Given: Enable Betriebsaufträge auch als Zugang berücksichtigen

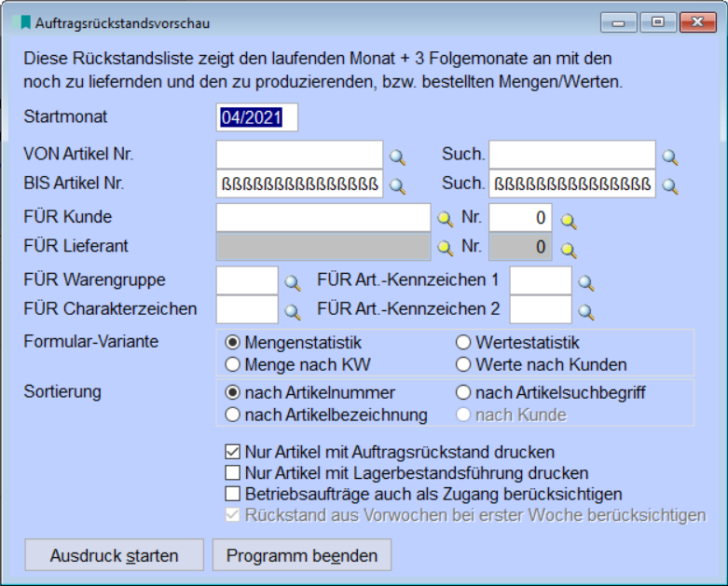Looking at the screenshot, I should [x=423, y=494].
